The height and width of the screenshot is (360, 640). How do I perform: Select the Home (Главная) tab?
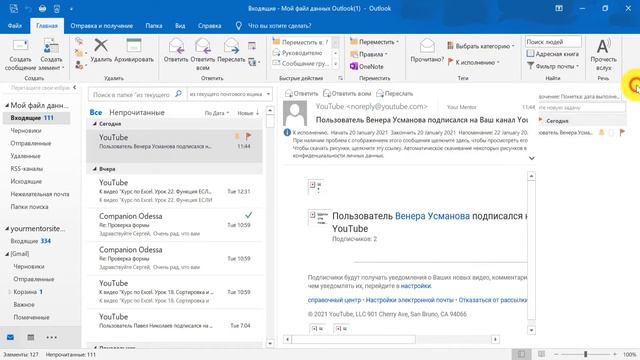(x=47, y=25)
